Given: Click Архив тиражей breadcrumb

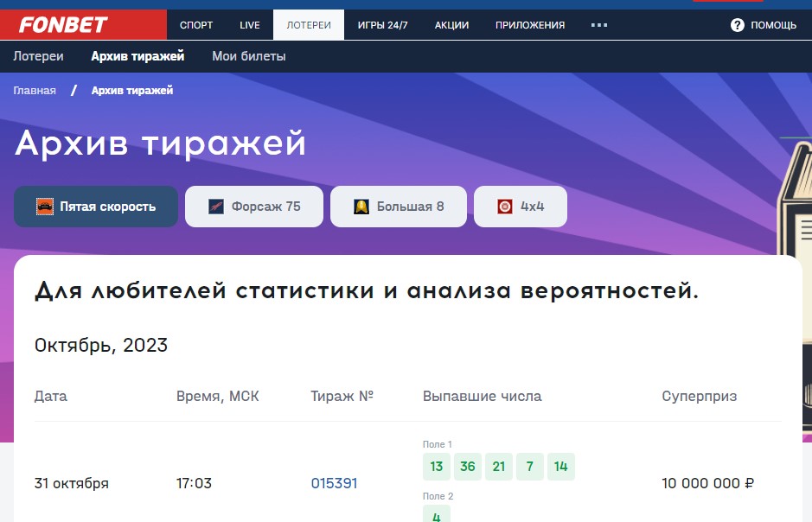Looking at the screenshot, I should [132, 91].
